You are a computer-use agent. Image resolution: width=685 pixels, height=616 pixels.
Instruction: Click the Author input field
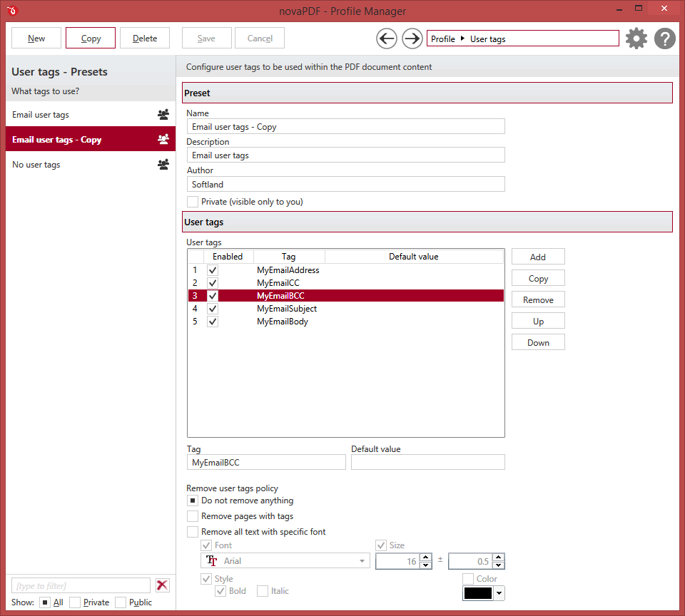(346, 184)
